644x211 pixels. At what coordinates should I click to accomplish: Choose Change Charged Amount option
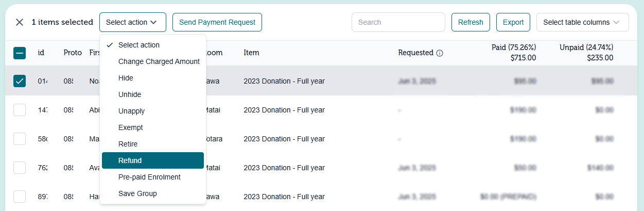tap(159, 61)
